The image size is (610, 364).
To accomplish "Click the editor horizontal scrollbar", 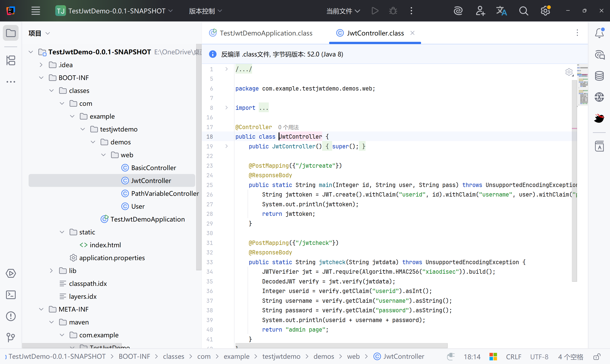I will (341, 345).
